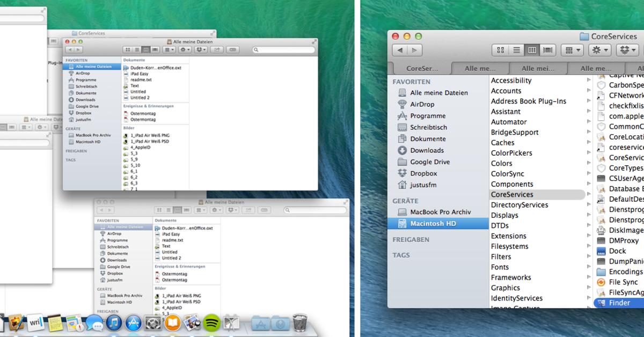Select the highlighted Finder item
Screen dimensions: 644x337
(619, 303)
